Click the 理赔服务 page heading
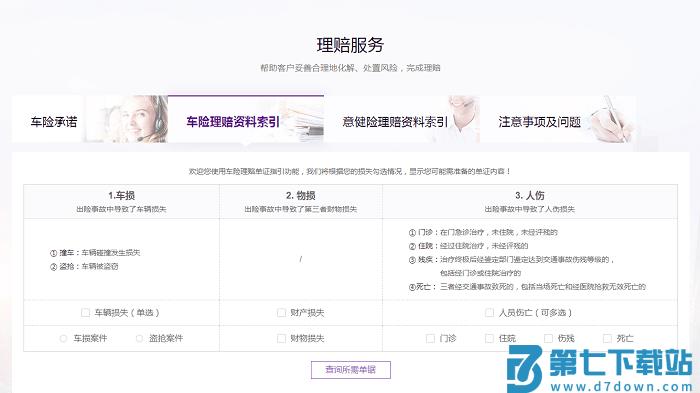This screenshot has width=700, height=393. click(x=350, y=45)
